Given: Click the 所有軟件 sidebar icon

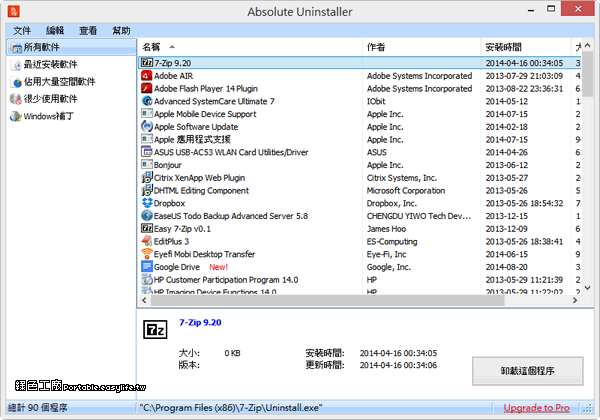Looking at the screenshot, I should 16,47.
